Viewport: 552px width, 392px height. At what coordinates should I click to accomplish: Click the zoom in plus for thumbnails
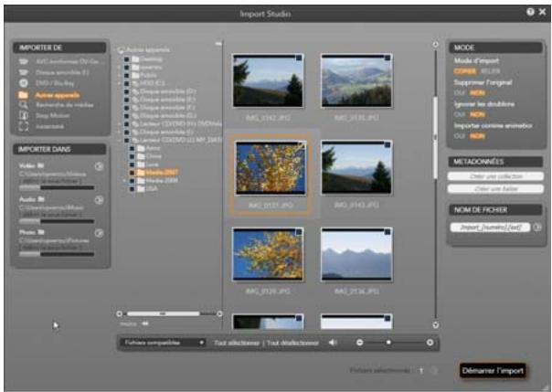(x=430, y=343)
